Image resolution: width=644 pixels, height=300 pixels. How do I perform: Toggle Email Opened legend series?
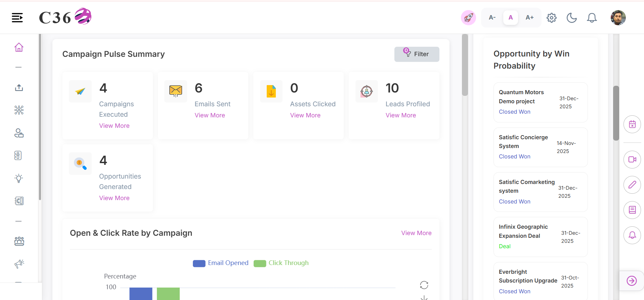click(221, 263)
